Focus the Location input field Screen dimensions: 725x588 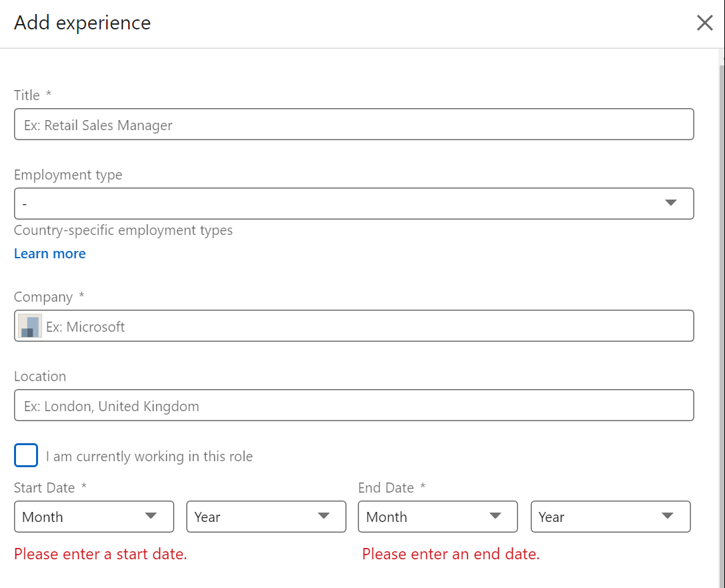(x=354, y=405)
